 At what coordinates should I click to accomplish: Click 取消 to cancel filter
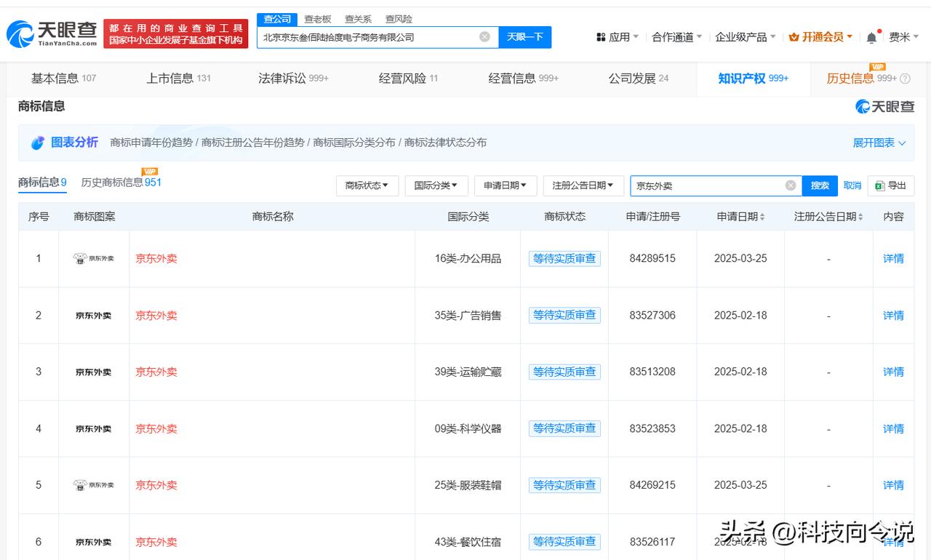coord(852,185)
